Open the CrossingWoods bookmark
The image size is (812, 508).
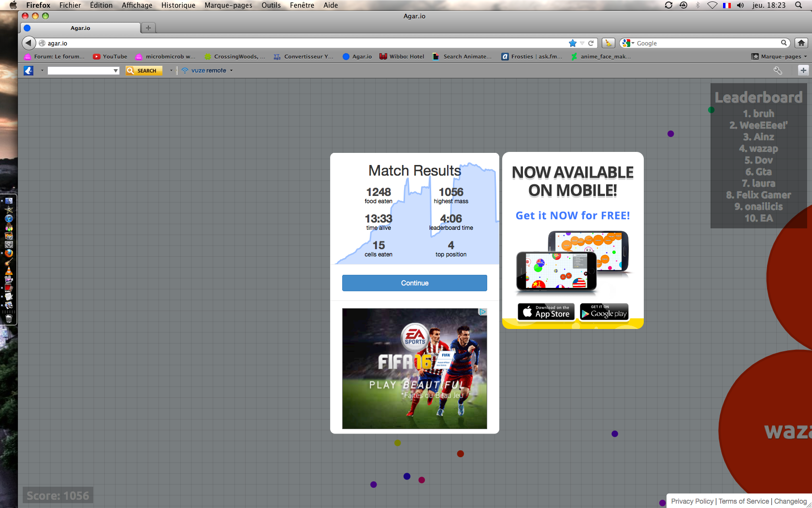pyautogui.click(x=235, y=57)
